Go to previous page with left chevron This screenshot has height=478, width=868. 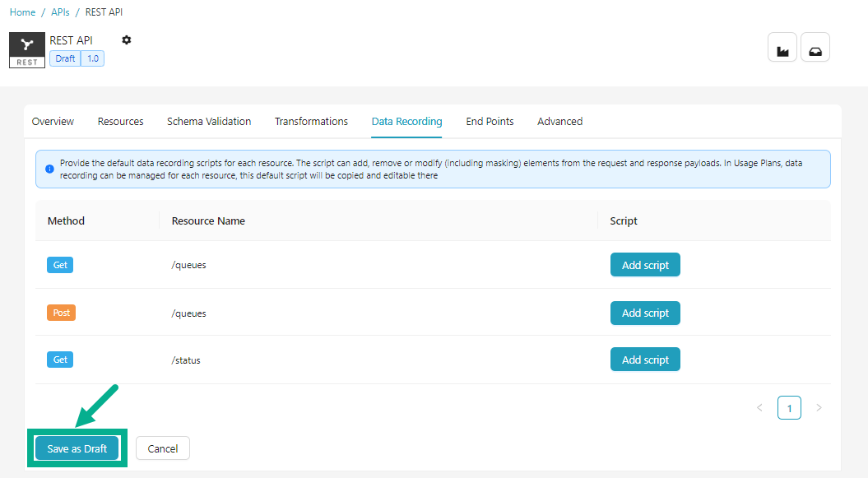click(x=759, y=407)
